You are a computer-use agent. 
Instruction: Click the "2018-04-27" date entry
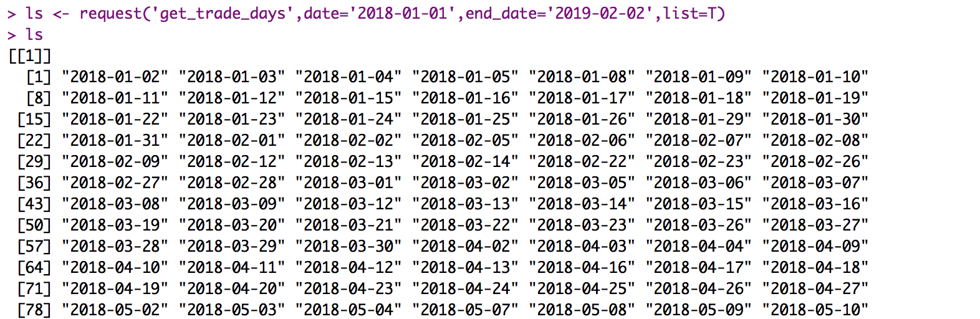pyautogui.click(x=815, y=289)
